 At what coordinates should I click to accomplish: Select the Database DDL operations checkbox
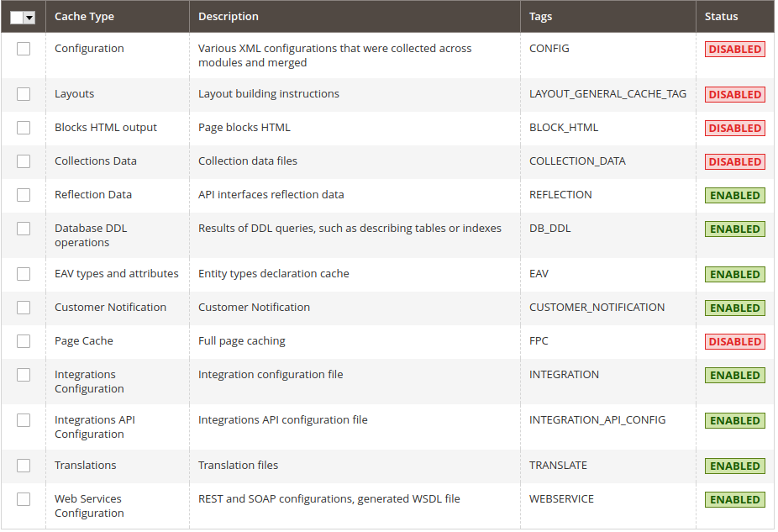pyautogui.click(x=24, y=229)
